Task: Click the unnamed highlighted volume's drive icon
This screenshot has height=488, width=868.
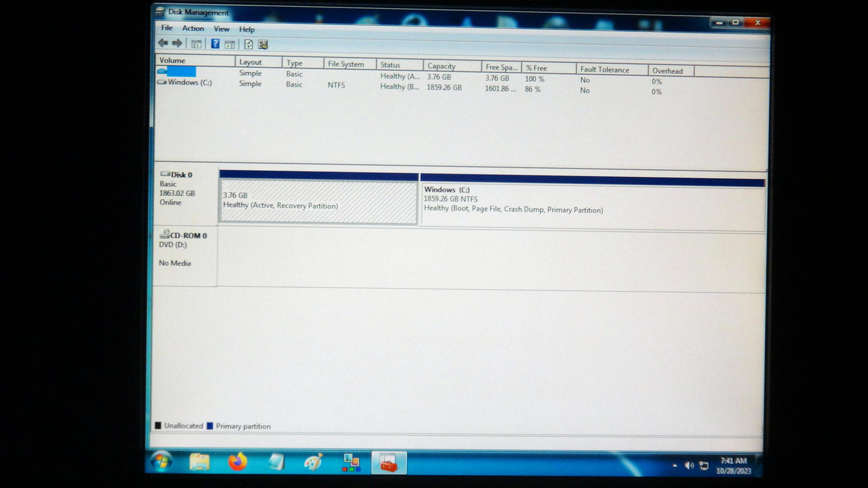Action: point(161,71)
